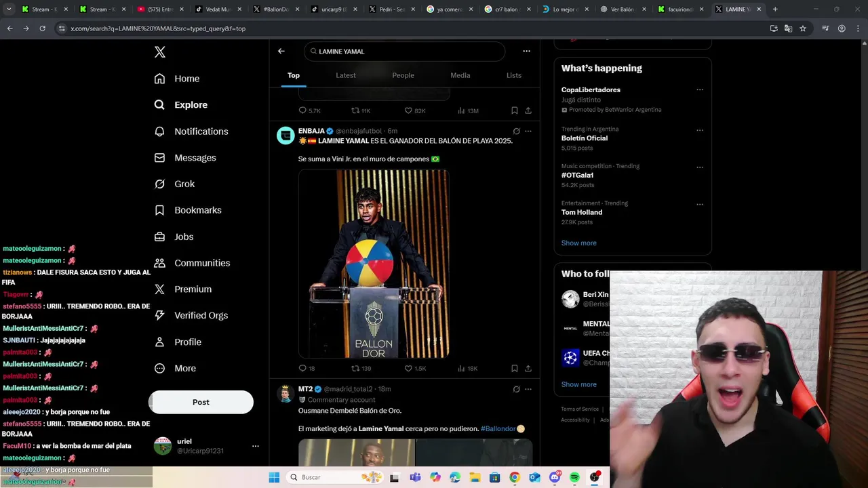Open Windows Start menu

tap(274, 477)
